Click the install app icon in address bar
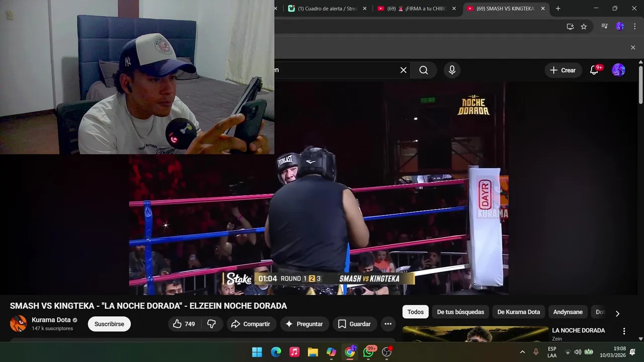 point(570,27)
